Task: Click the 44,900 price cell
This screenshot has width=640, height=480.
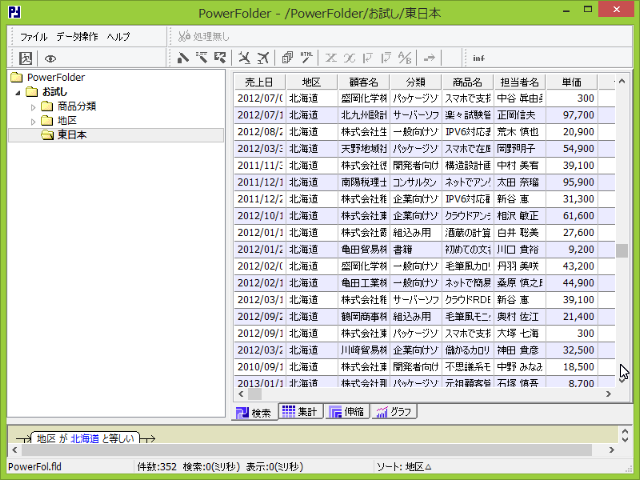Action: tap(571, 283)
